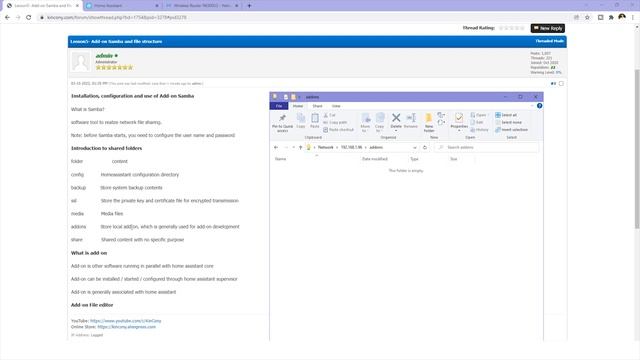Screen dimensions: 640x360
Task: Click History in the Open group
Action: click(479, 130)
